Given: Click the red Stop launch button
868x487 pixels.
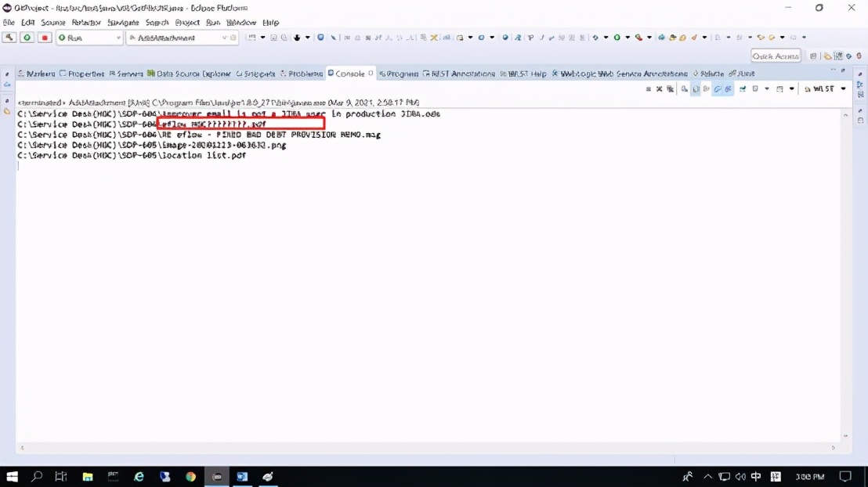Looking at the screenshot, I should point(45,38).
